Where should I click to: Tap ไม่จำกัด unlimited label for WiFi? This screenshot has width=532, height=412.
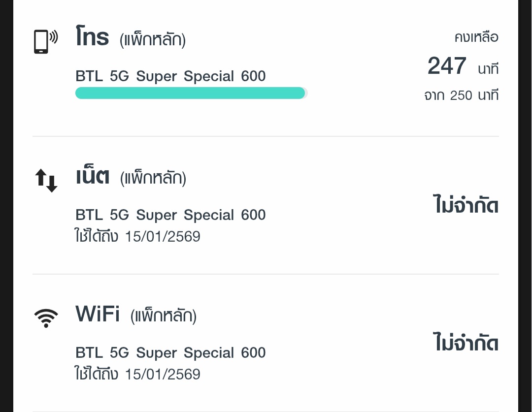(466, 343)
